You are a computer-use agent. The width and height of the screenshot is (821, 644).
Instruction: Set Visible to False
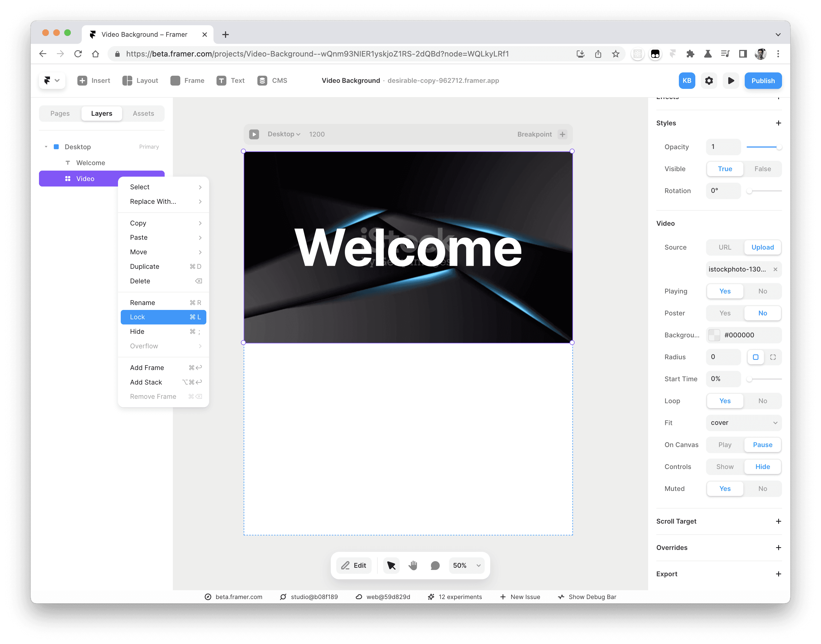point(762,169)
